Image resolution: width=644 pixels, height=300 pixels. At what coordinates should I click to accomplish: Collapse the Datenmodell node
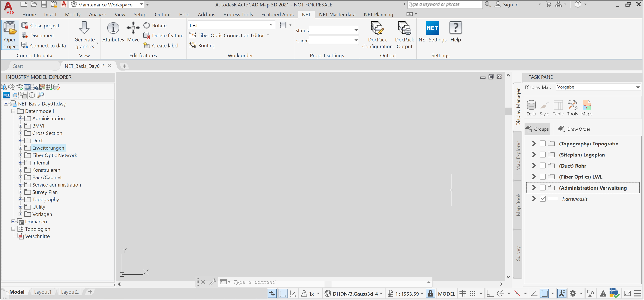click(13, 111)
